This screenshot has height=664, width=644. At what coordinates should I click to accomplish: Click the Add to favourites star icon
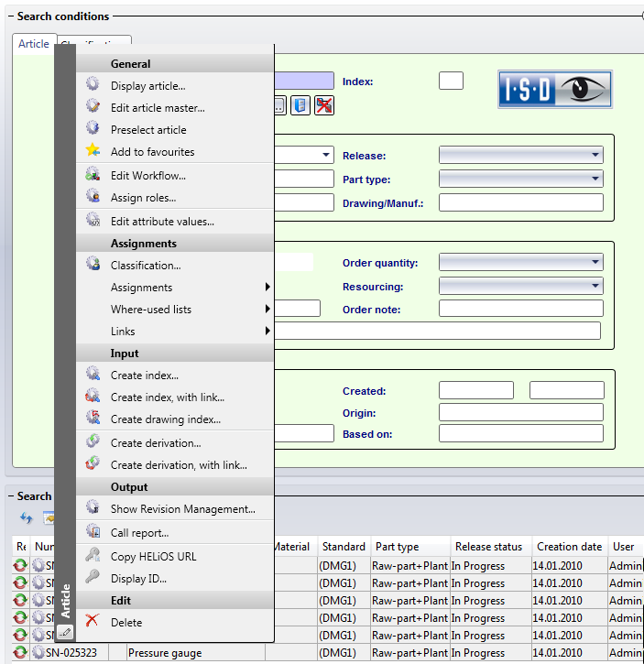pos(93,151)
